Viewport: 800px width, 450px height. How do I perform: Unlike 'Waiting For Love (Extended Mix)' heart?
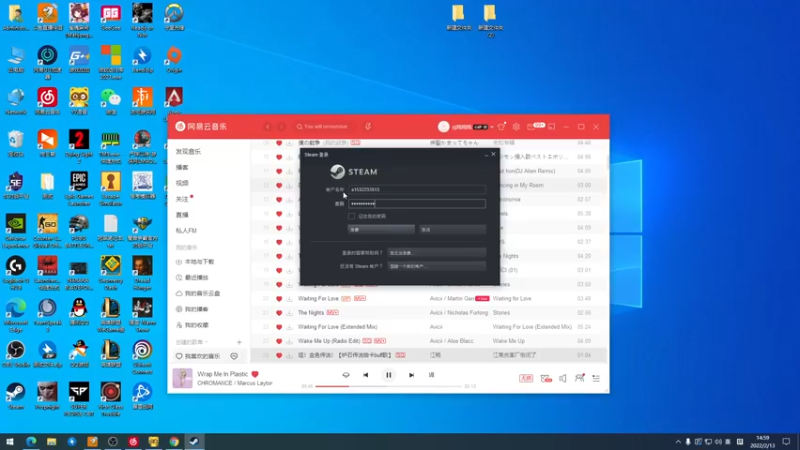click(279, 327)
